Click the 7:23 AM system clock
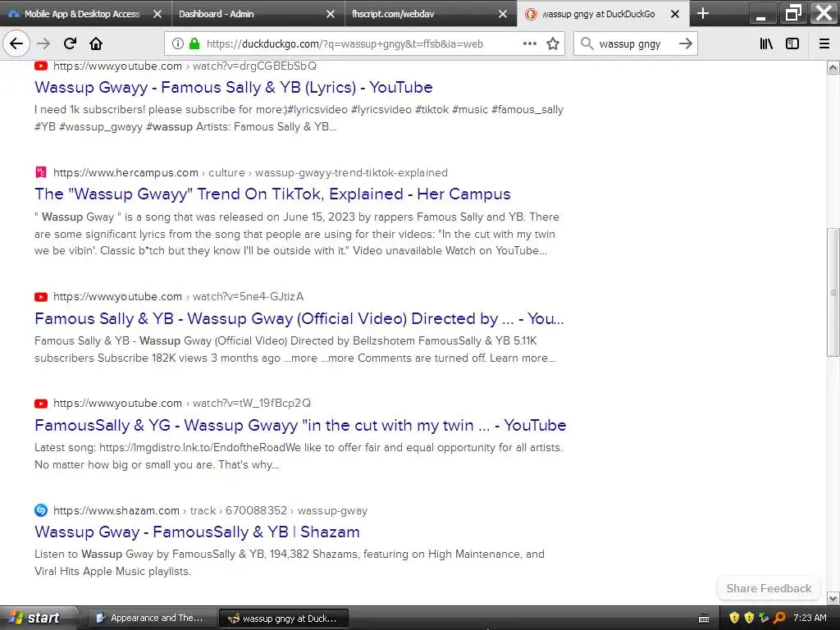The width and height of the screenshot is (840, 630). point(810,618)
